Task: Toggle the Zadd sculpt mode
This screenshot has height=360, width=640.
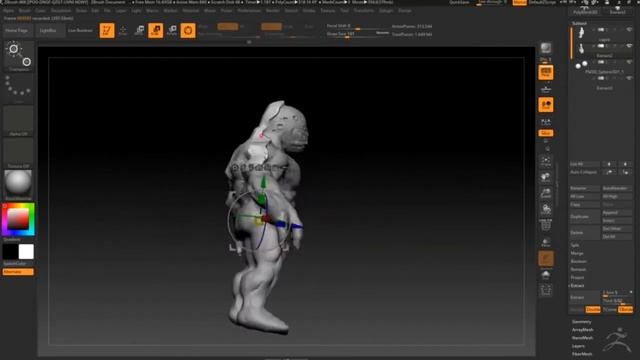Action: (x=271, y=27)
